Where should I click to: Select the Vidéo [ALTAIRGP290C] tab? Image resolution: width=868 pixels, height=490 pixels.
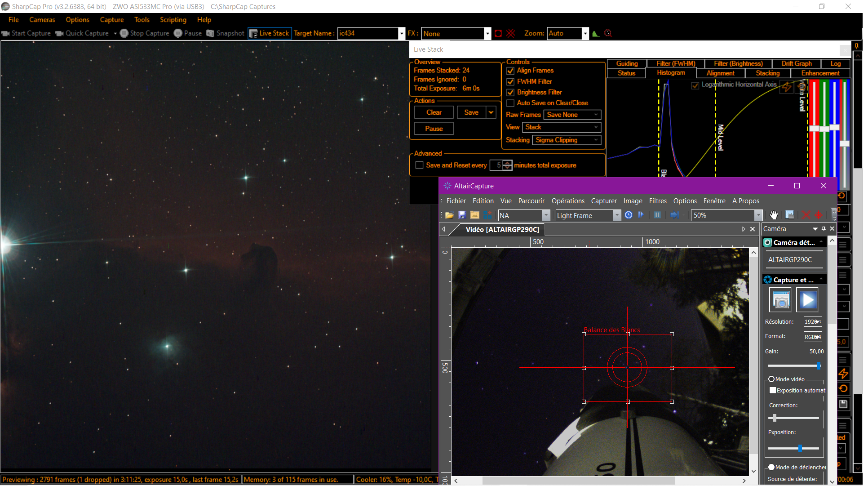pos(502,230)
